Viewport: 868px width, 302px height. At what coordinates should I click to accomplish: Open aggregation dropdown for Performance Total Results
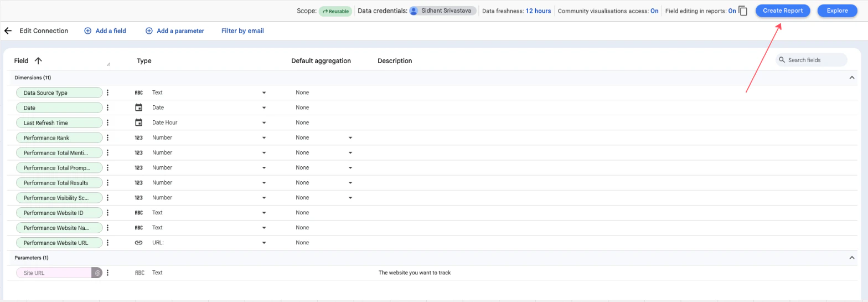[x=350, y=182]
